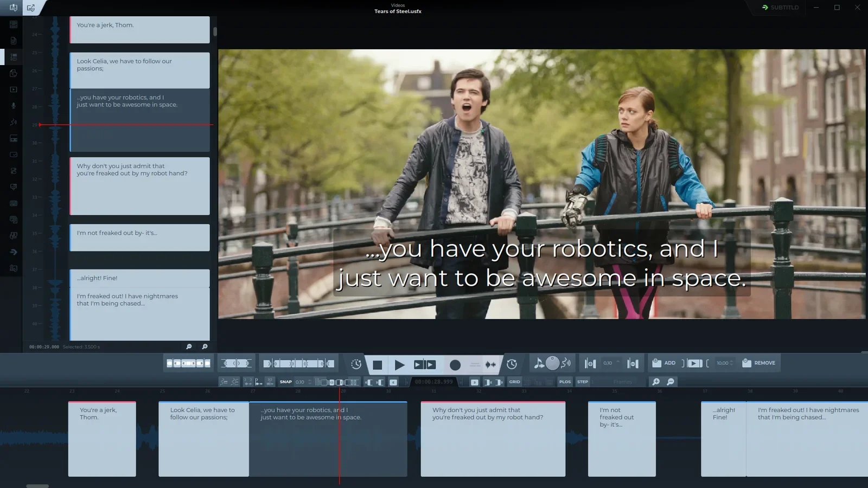This screenshot has height=488, width=868.
Task: Click ADD subtitle button
Action: click(x=663, y=363)
